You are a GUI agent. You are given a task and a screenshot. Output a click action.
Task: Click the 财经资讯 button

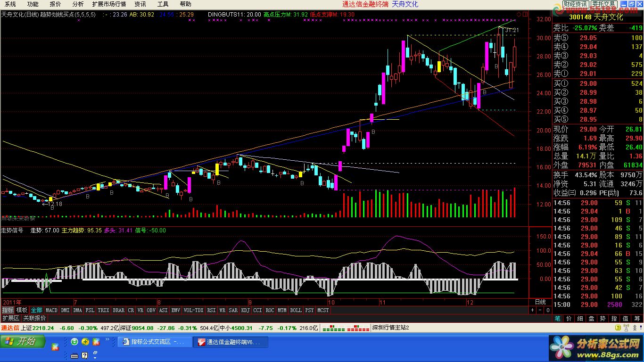(576, 4)
